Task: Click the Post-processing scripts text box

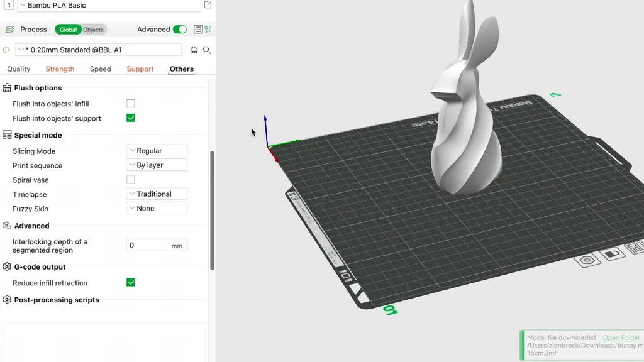Action: click(x=104, y=343)
